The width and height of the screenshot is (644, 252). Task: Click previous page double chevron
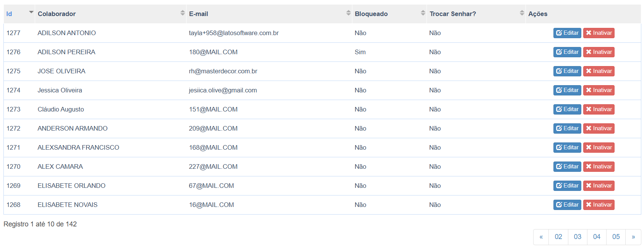point(541,237)
